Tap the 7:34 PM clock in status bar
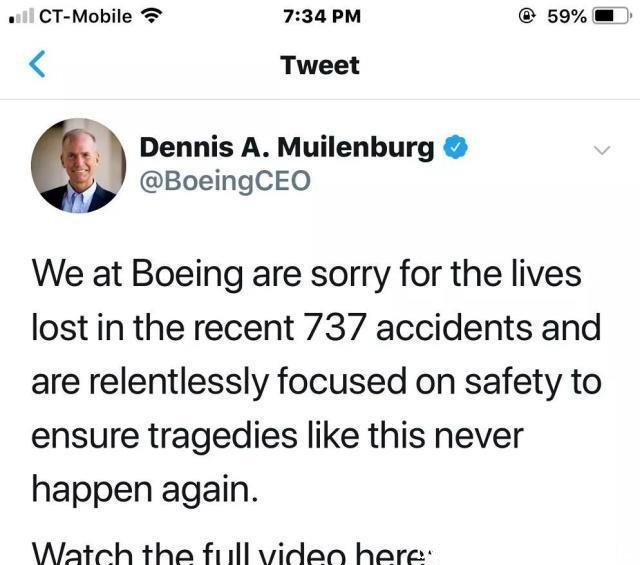640x565 pixels. point(319,16)
